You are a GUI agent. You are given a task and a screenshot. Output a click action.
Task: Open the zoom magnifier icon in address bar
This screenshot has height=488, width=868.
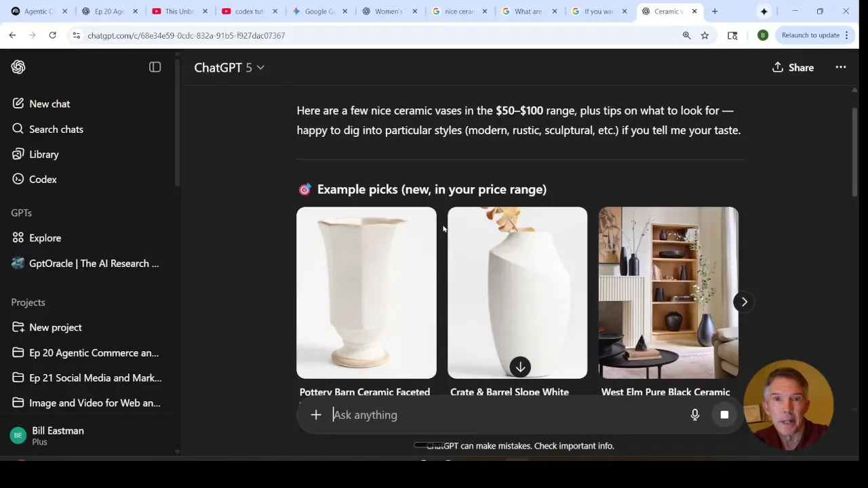686,35
